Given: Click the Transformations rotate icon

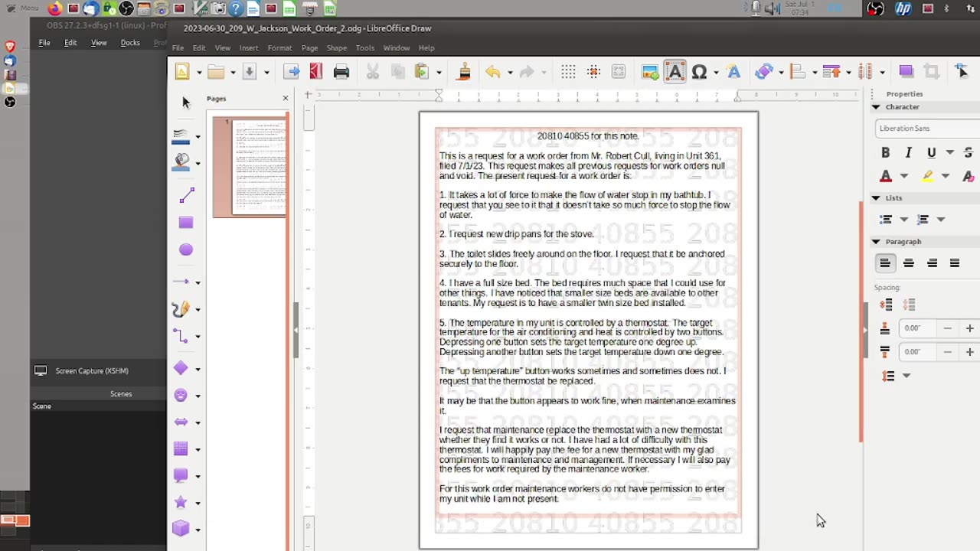Looking at the screenshot, I should click(x=763, y=72).
